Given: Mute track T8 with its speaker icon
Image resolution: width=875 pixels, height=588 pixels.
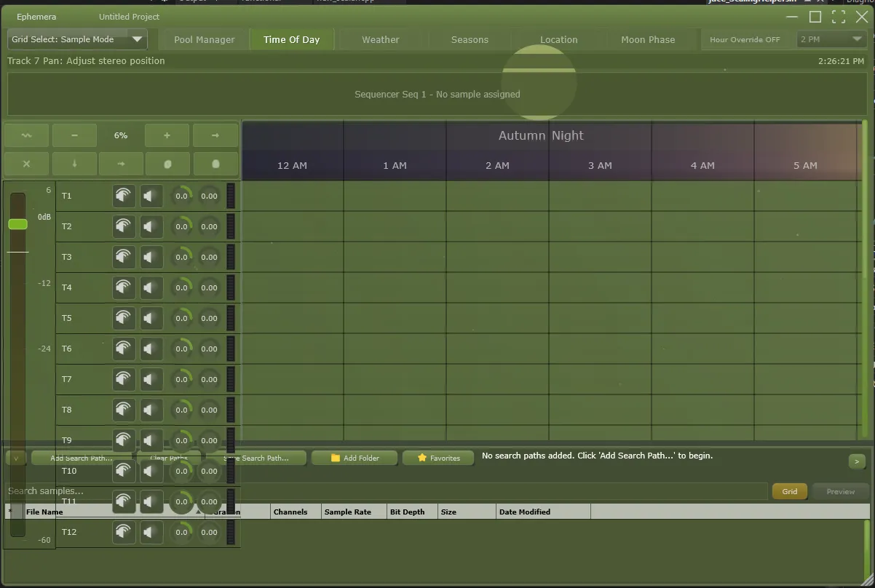Looking at the screenshot, I should [x=151, y=410].
